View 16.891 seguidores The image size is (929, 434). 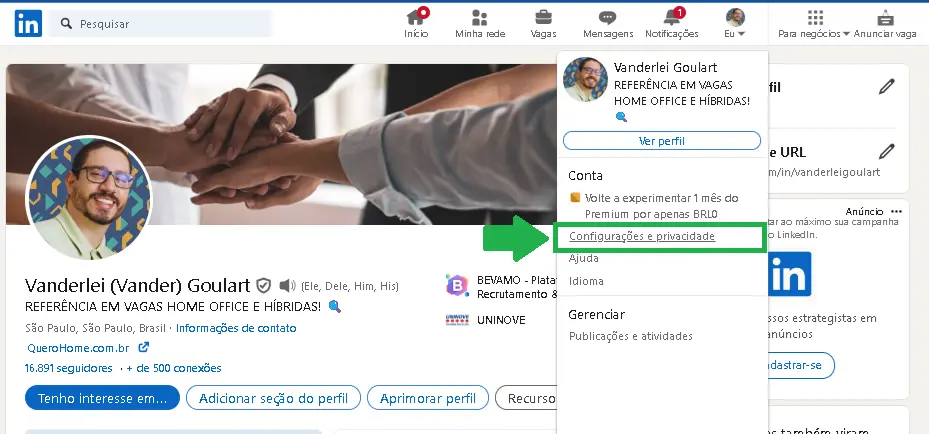69,368
